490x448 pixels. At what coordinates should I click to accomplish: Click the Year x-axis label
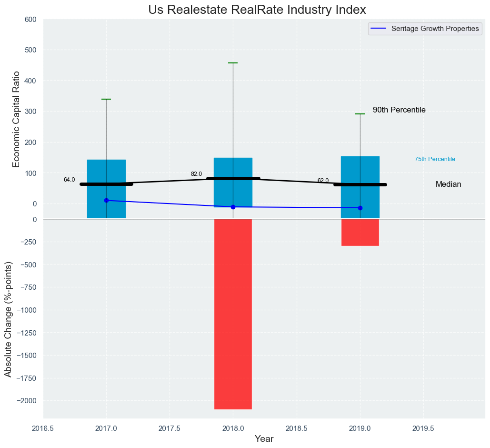264,439
